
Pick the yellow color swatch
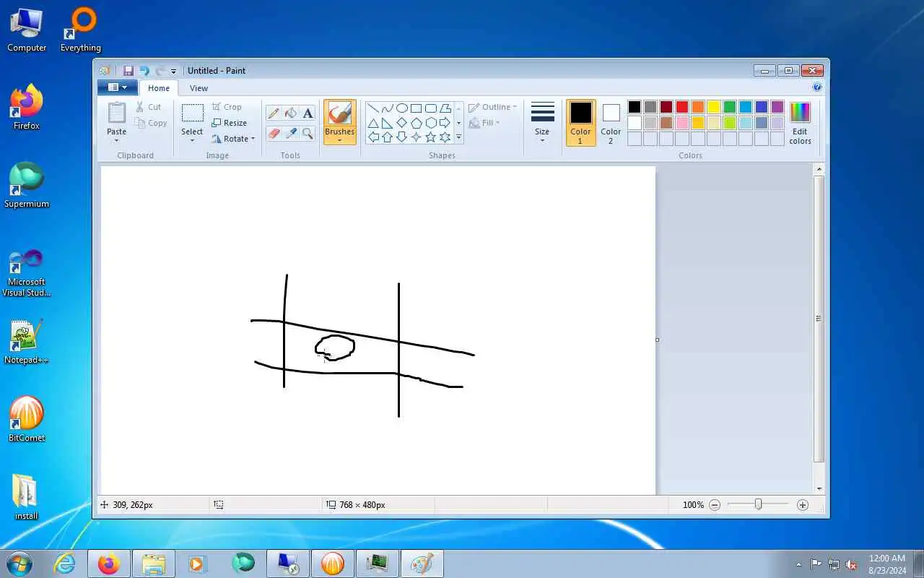click(x=714, y=107)
